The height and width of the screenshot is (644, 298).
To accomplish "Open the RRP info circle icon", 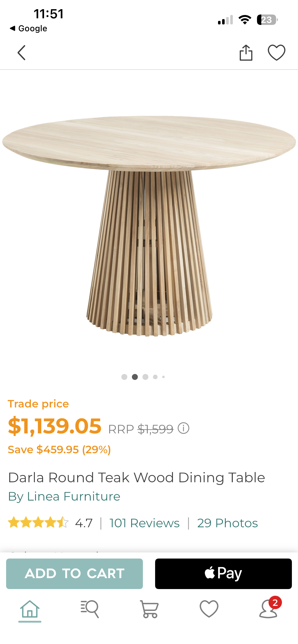I will pyautogui.click(x=183, y=428).
